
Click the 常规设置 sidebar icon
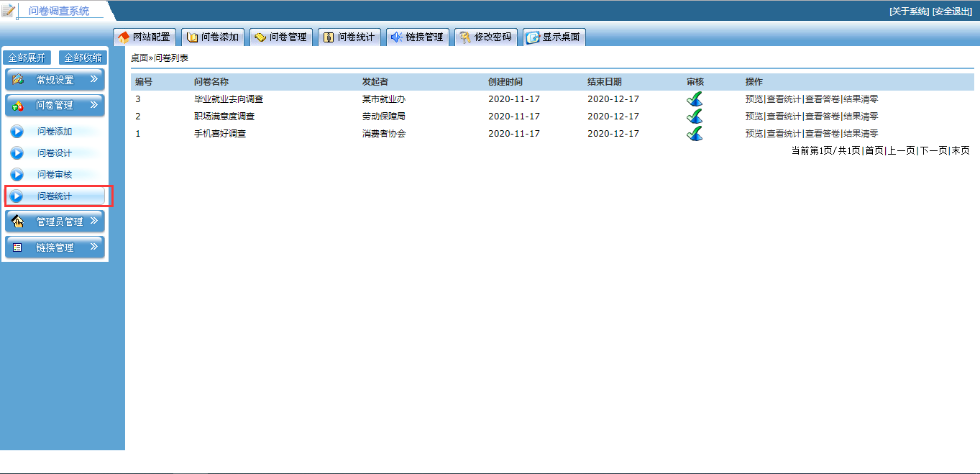coord(19,79)
